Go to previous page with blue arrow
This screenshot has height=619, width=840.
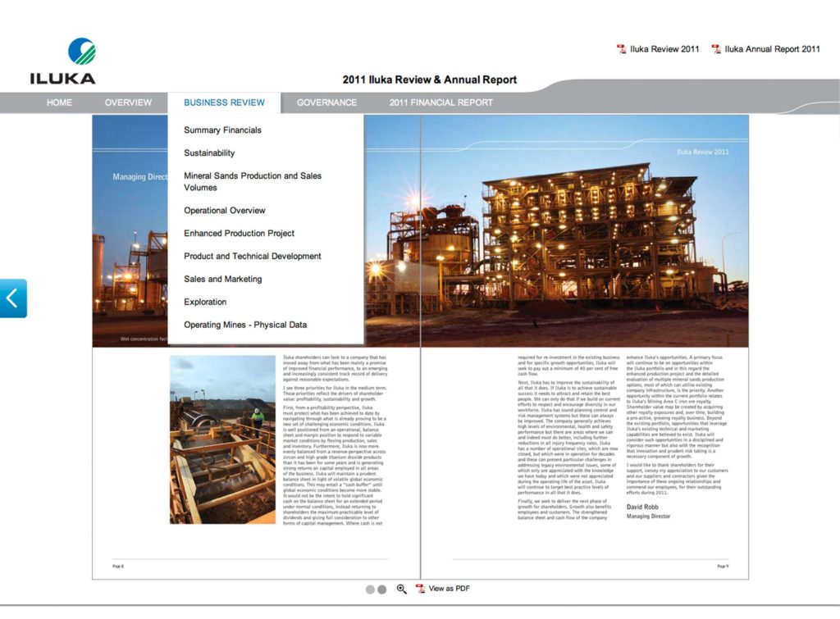click(x=13, y=298)
